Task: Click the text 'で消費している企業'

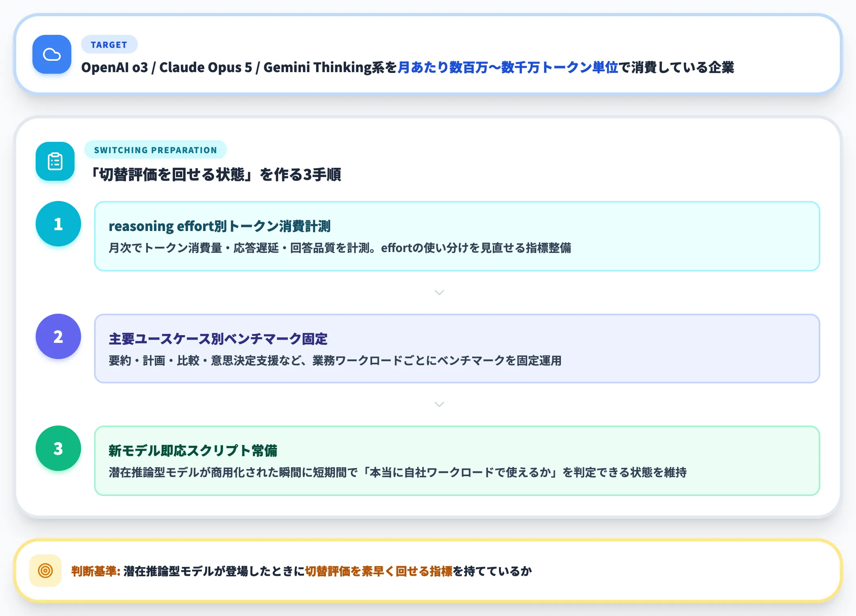Action: point(676,67)
